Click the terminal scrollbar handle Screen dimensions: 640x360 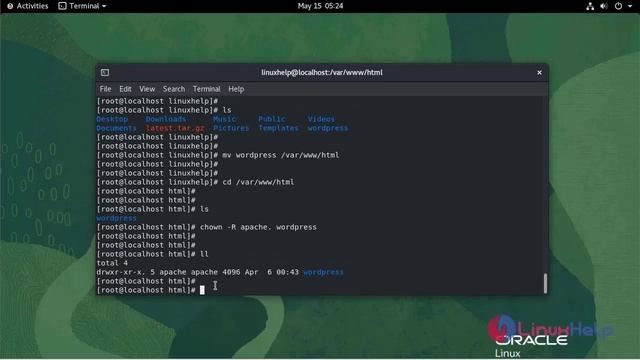click(x=545, y=283)
